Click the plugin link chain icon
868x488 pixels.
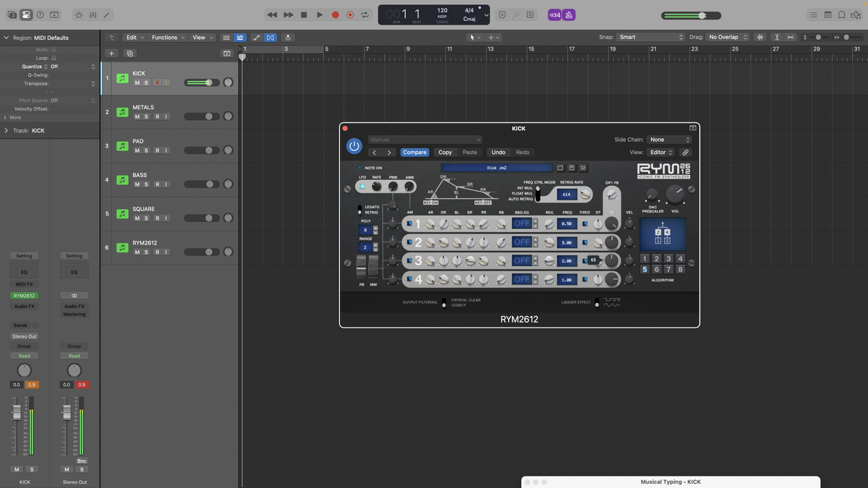[685, 153]
